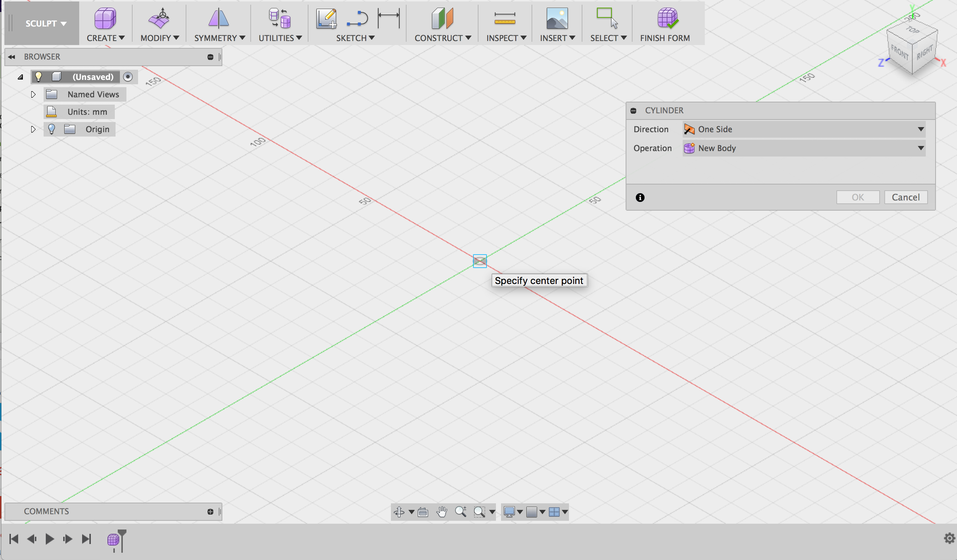This screenshot has width=957, height=560.
Task: Open the INSERT menu
Action: coord(557,38)
